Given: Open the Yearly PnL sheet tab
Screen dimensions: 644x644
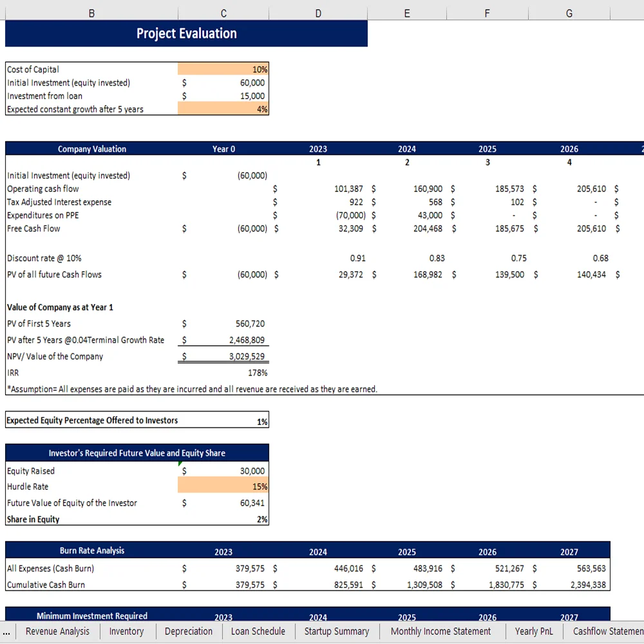Looking at the screenshot, I should point(533,631).
